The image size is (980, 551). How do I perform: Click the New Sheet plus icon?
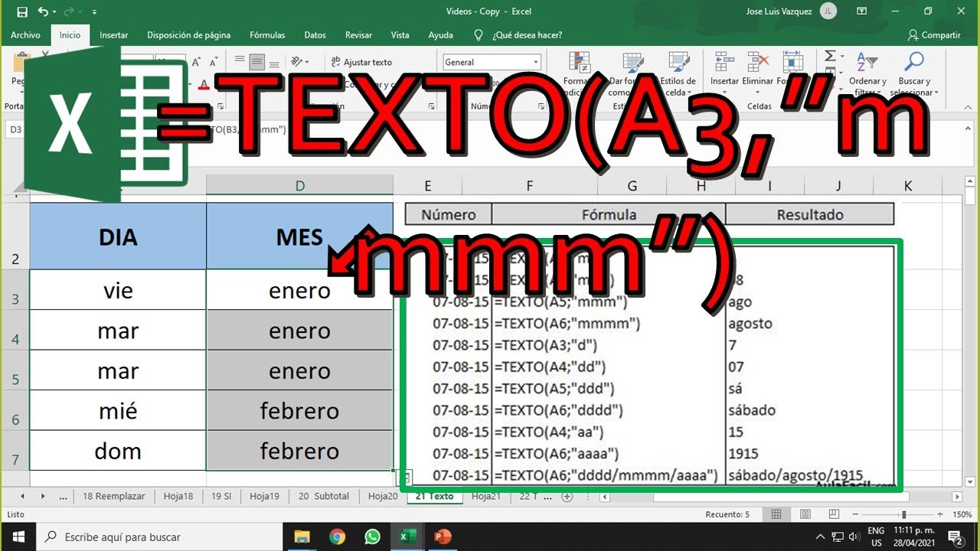pos(567,496)
